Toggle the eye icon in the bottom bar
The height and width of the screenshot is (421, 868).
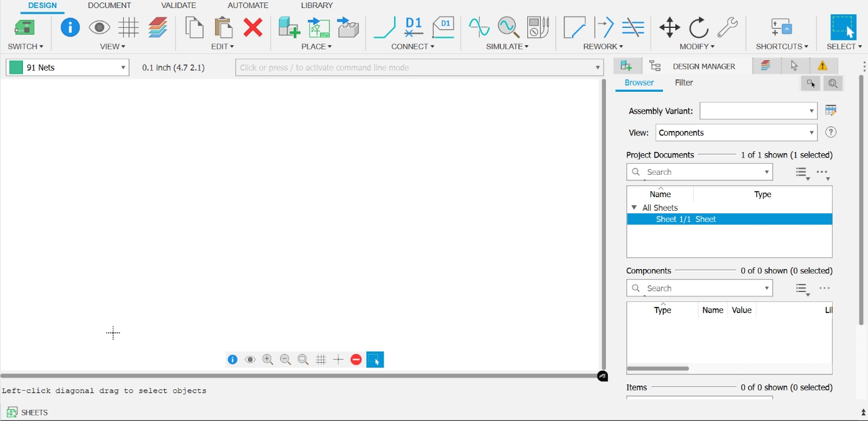click(250, 360)
